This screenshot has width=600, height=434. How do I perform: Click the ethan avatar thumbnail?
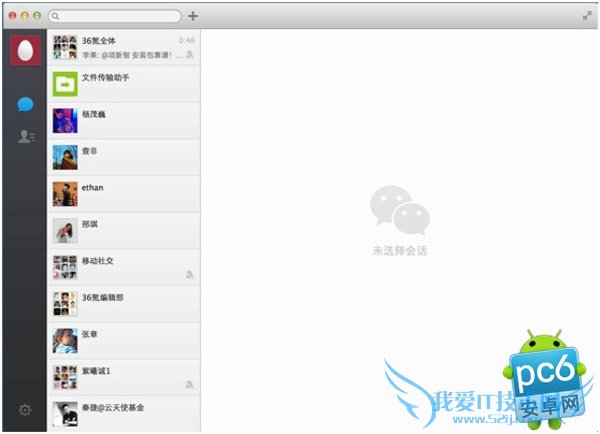pos(65,194)
